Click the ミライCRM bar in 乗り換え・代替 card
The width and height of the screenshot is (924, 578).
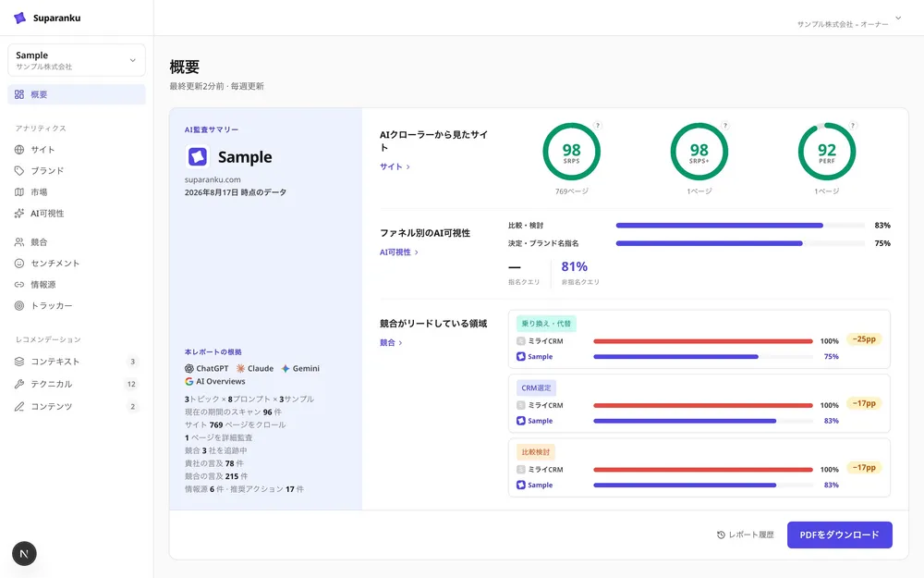pyautogui.click(x=703, y=341)
